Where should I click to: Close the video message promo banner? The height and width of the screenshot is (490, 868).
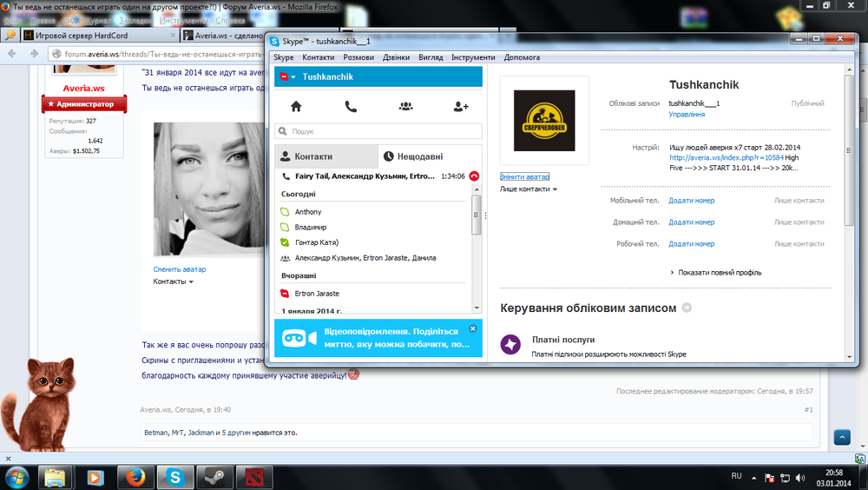click(472, 328)
